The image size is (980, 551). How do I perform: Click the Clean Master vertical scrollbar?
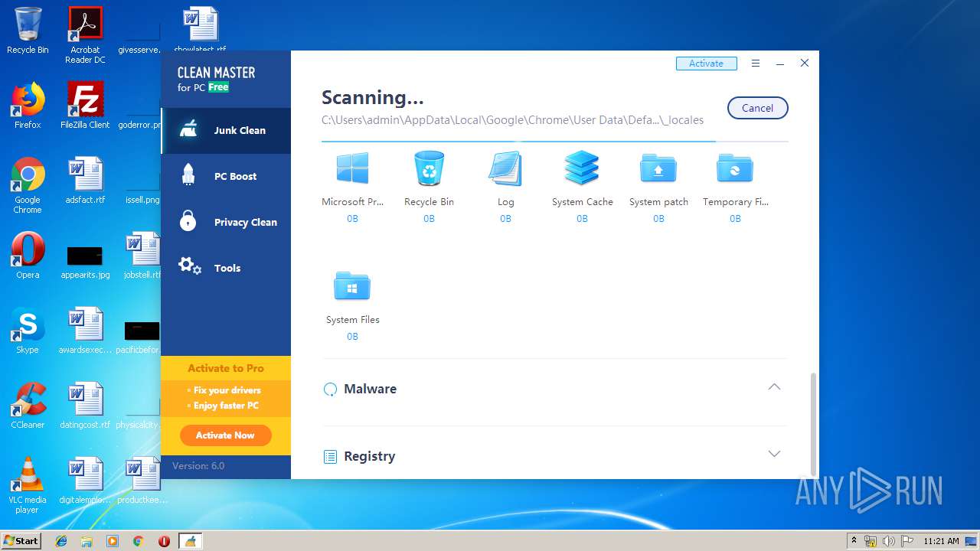pyautogui.click(x=813, y=424)
